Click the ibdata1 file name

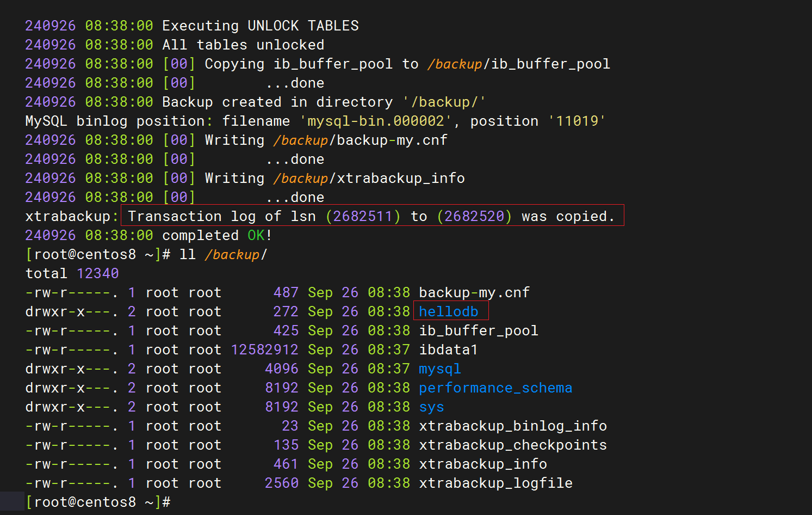click(448, 350)
